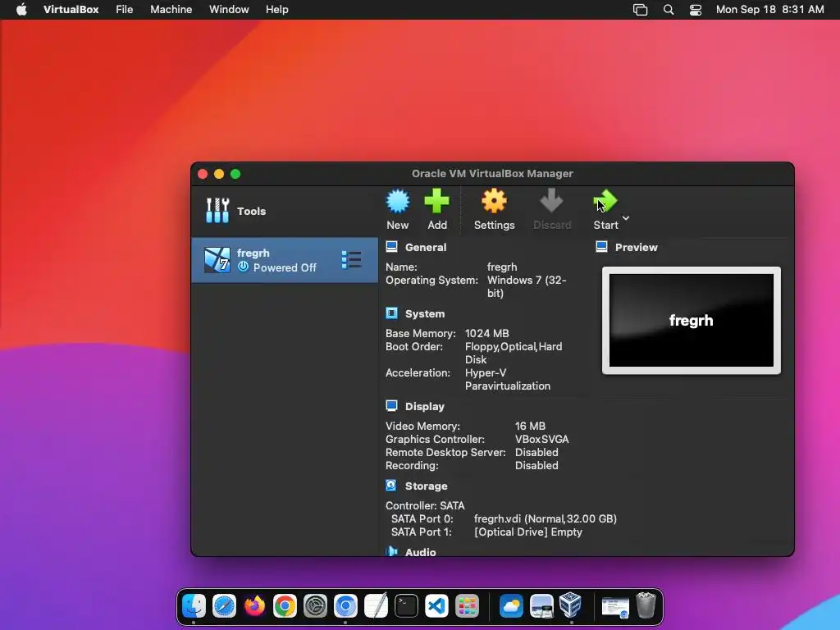
Task: Click the fregrh.vdi storage entry
Action: pyautogui.click(x=546, y=518)
